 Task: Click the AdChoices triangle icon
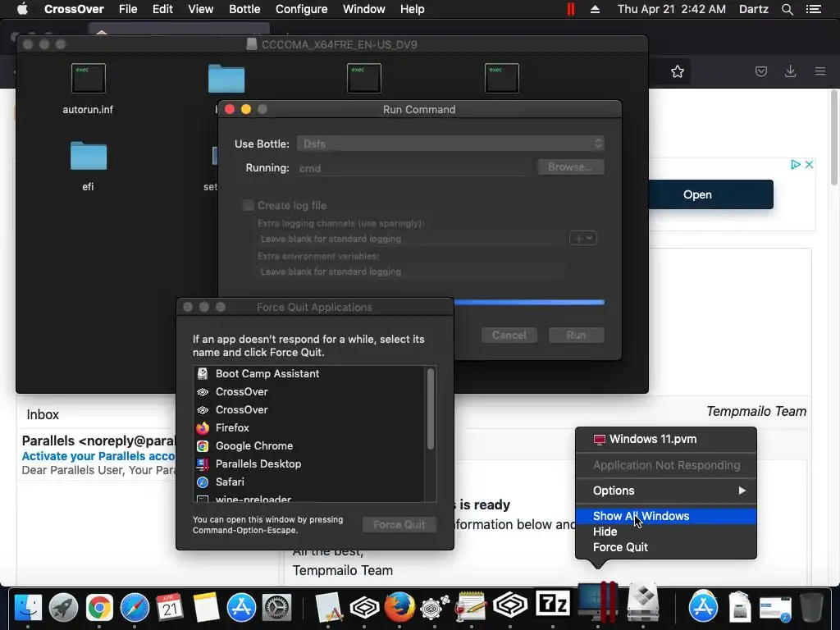[796, 164]
